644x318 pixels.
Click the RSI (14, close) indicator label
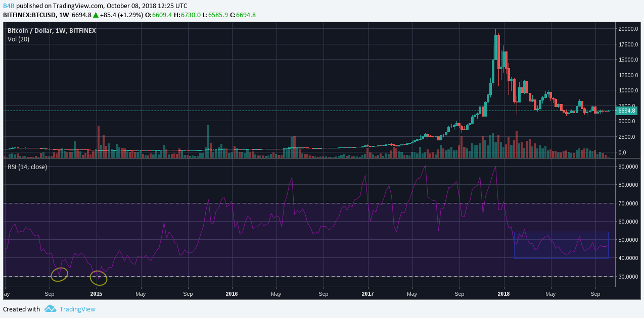(x=27, y=167)
